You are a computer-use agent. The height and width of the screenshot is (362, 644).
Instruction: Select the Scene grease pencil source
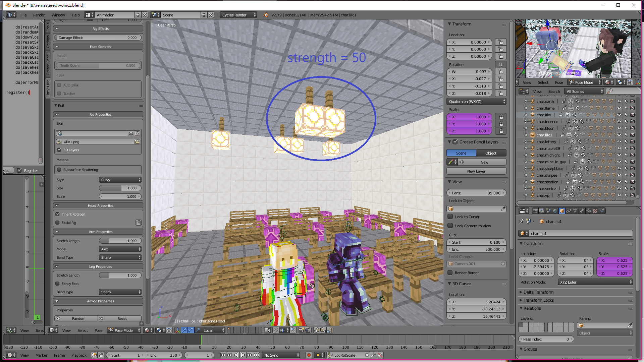point(461,153)
